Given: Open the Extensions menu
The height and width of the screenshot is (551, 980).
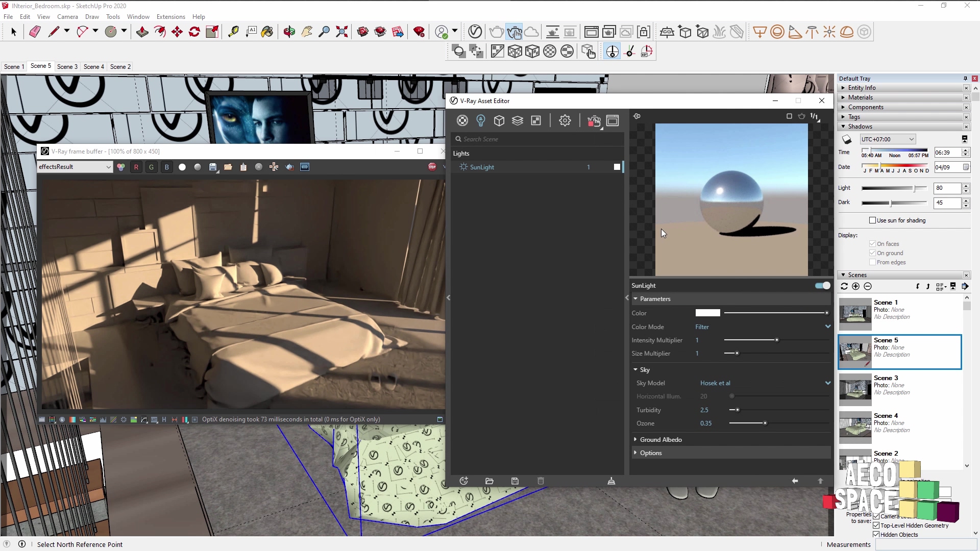Looking at the screenshot, I should click(x=170, y=17).
